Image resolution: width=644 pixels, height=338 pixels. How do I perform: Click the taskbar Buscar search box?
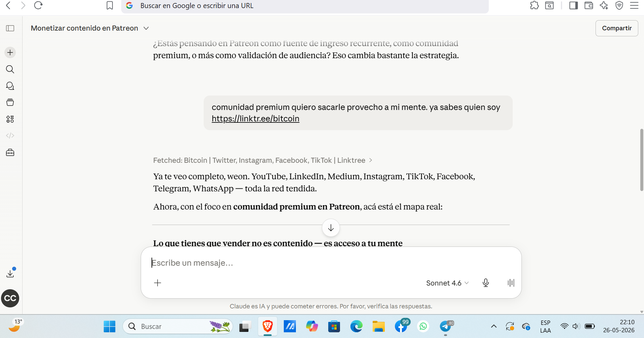pos(178,327)
